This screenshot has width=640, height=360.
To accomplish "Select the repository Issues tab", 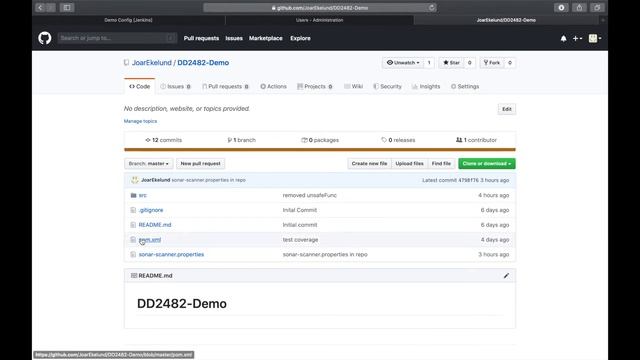I will 176,87.
